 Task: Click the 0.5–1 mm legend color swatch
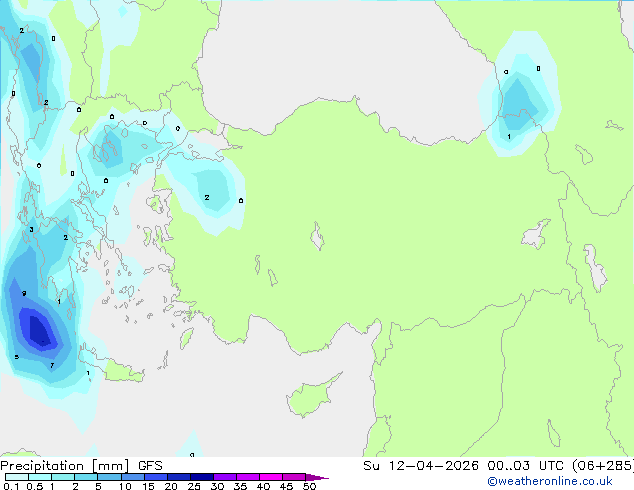(x=40, y=477)
